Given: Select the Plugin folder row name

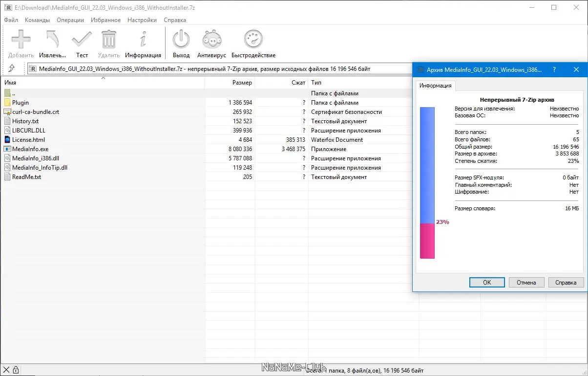Looking at the screenshot, I should pyautogui.click(x=21, y=103).
